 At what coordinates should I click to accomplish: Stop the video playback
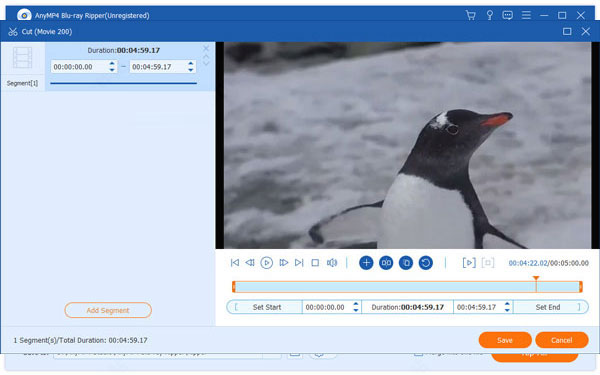pyautogui.click(x=315, y=263)
